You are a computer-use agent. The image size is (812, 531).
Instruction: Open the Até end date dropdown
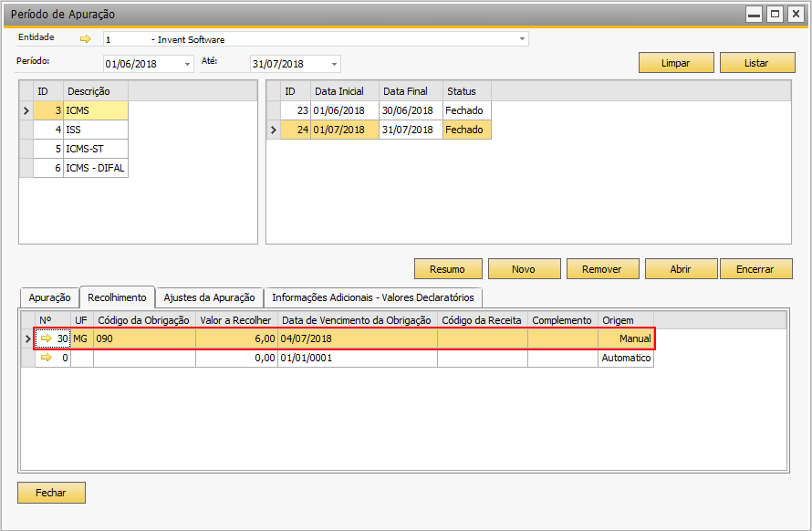335,64
